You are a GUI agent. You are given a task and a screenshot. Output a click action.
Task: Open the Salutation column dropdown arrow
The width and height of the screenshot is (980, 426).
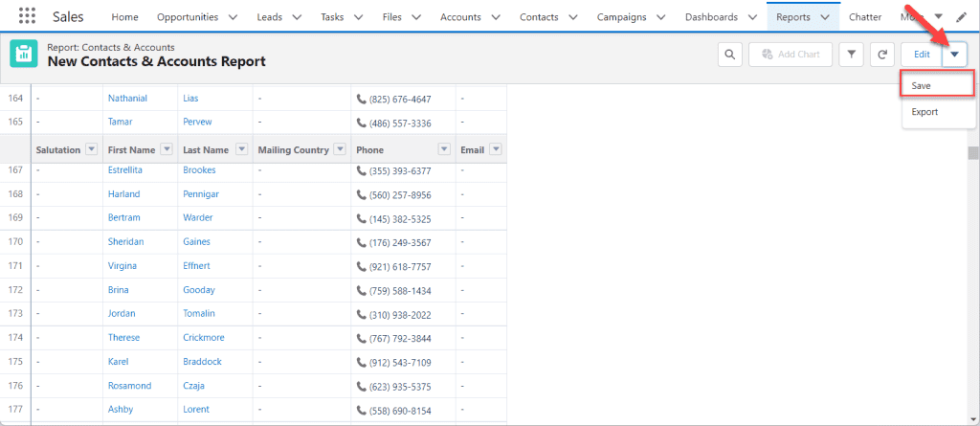pos(91,149)
